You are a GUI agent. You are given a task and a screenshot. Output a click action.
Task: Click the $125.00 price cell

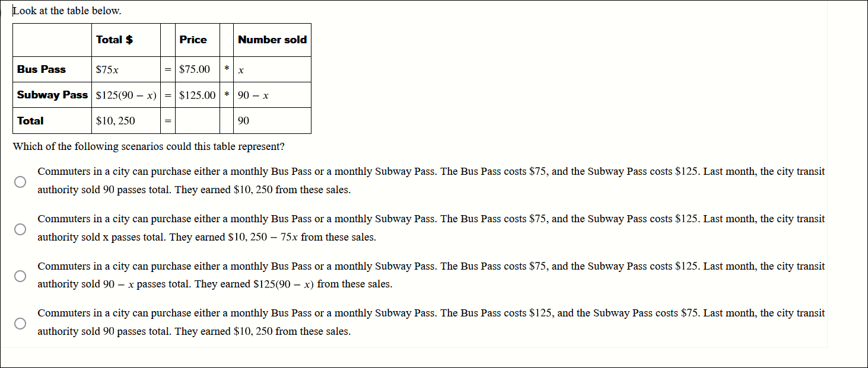tap(196, 95)
